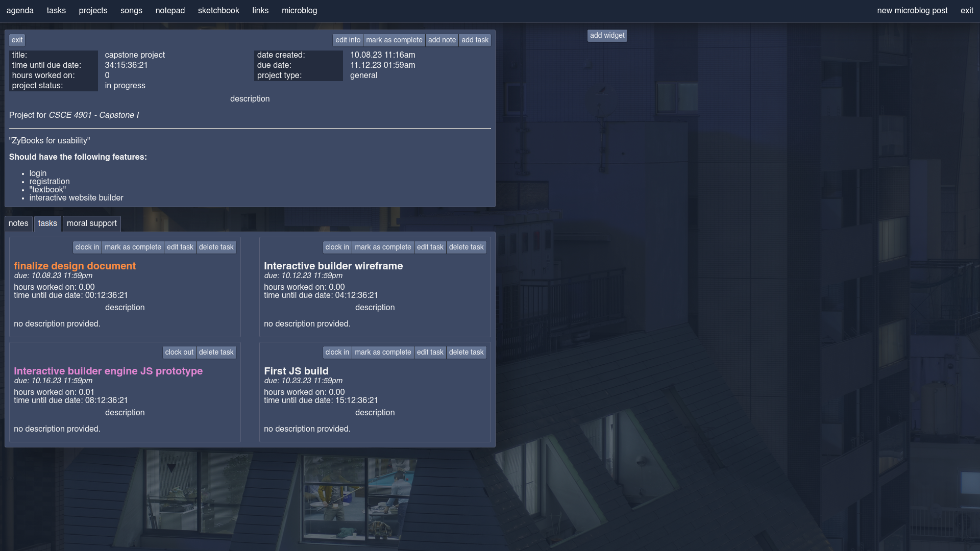
Task: Click add note button
Action: 442,40
